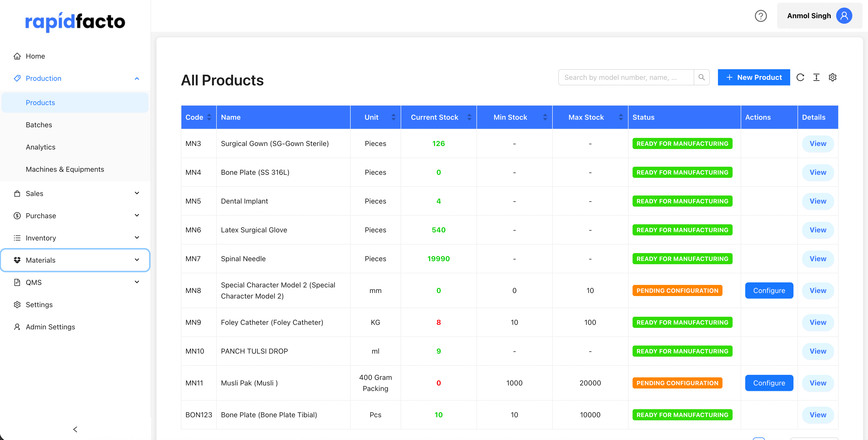Toggle sorting on the Code column
Image resolution: width=868 pixels, height=440 pixels.
209,117
